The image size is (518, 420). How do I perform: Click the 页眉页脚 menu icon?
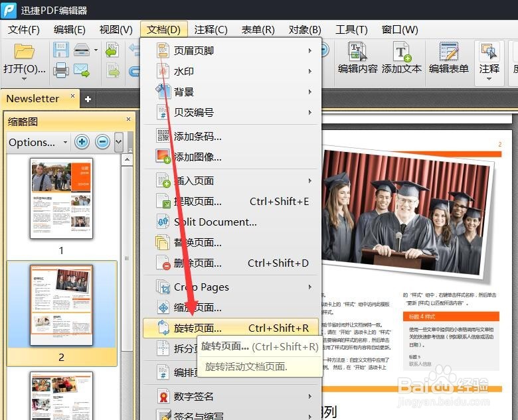click(x=163, y=50)
